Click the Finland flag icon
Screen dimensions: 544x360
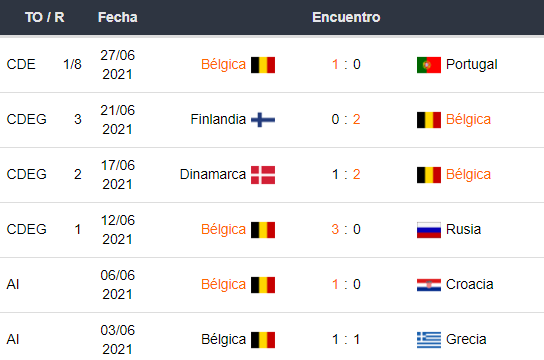point(263,120)
